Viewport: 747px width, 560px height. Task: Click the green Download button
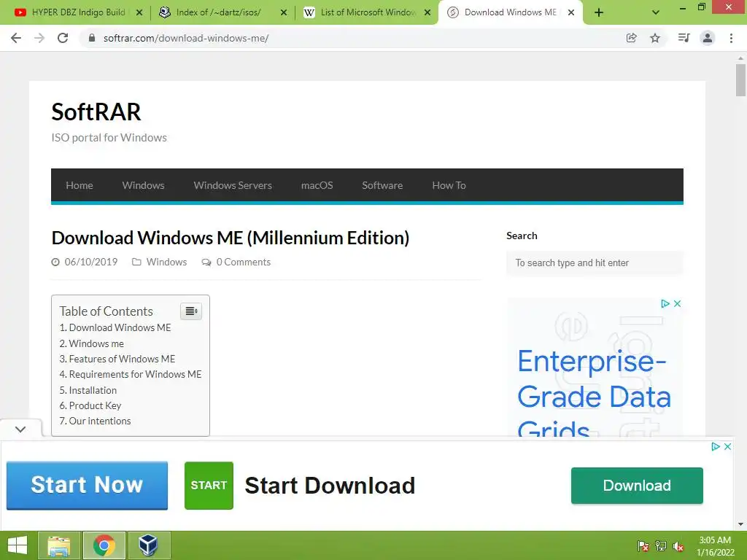tap(637, 485)
